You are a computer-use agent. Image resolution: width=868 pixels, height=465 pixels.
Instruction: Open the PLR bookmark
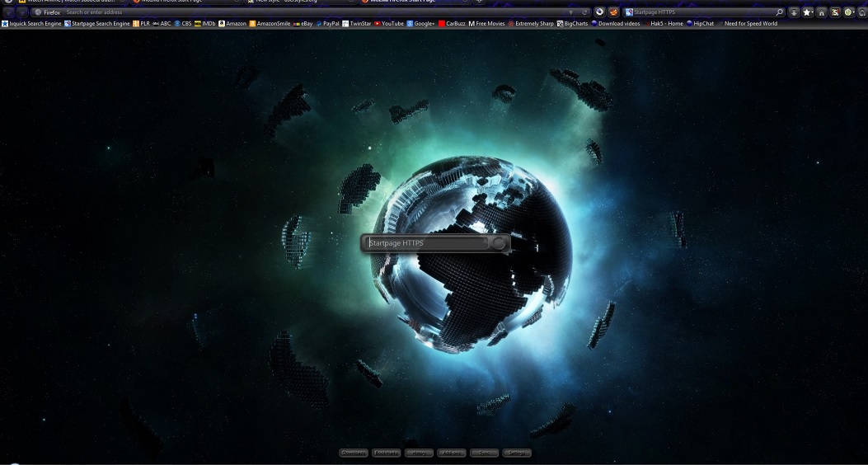[x=141, y=24]
